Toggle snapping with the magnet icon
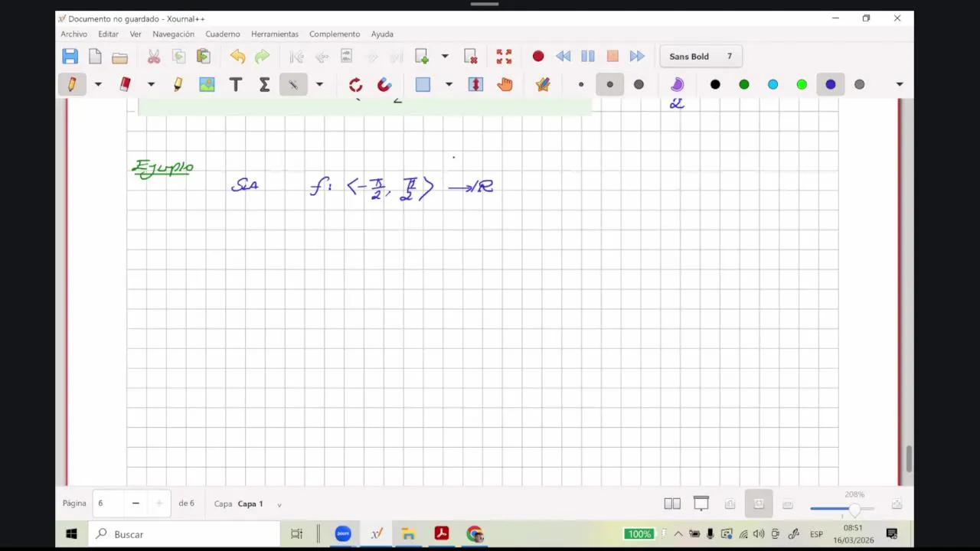Image resolution: width=980 pixels, height=551 pixels. [384, 84]
